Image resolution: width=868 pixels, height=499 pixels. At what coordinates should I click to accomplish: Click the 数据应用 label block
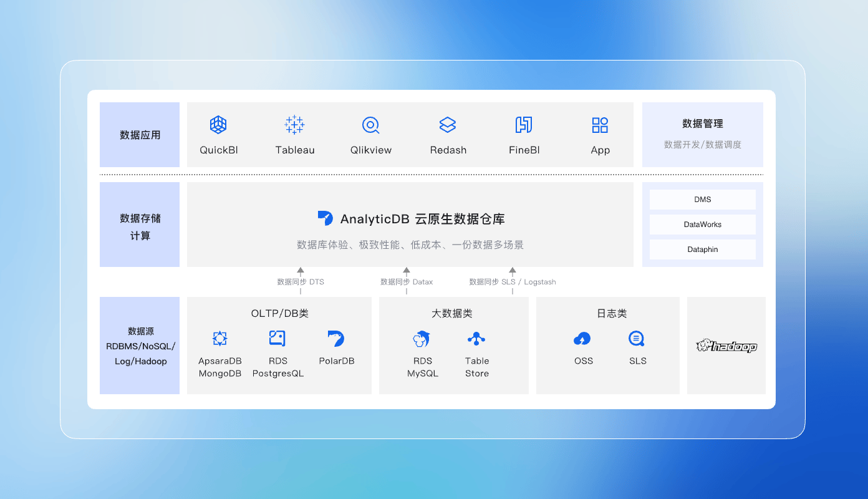click(140, 135)
